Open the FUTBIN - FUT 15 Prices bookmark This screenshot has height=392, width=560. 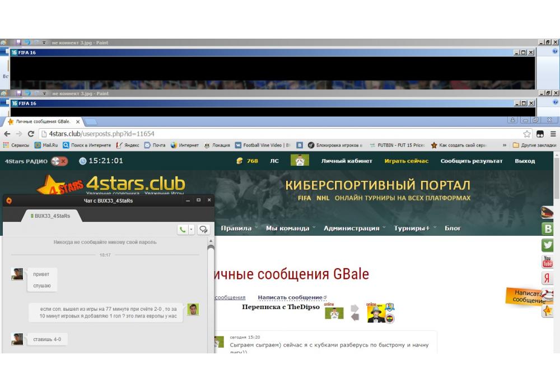coord(397,145)
